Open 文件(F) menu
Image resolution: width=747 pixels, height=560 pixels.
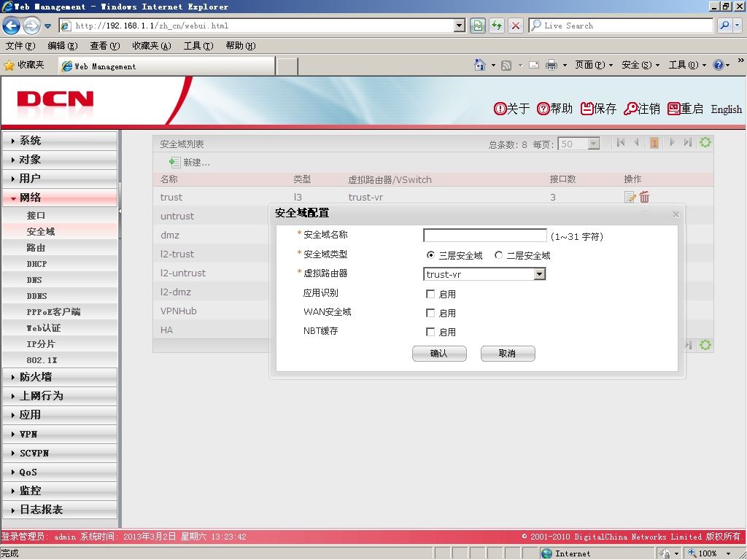click(x=20, y=46)
